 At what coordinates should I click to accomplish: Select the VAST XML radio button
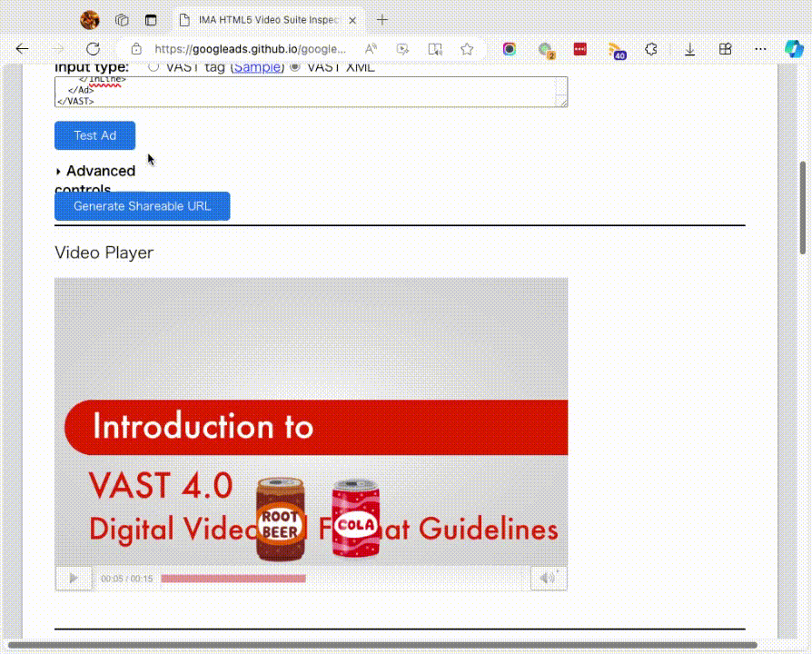[295, 67]
